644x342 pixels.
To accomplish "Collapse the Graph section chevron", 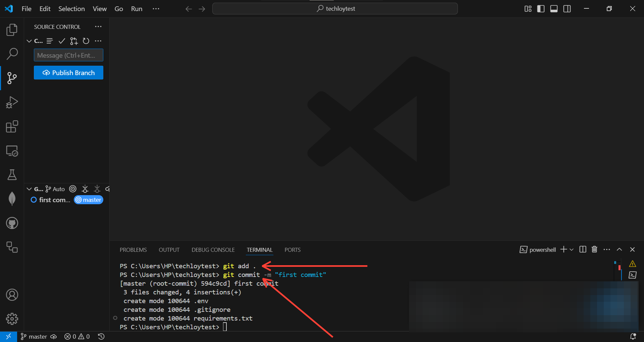I will point(29,189).
